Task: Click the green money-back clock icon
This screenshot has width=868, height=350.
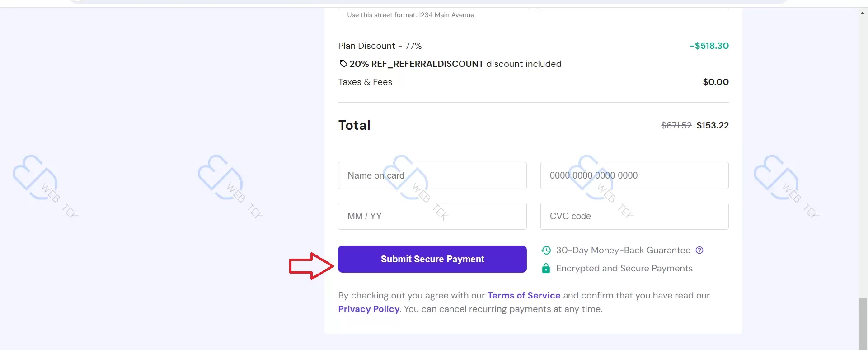Action: tap(546, 250)
